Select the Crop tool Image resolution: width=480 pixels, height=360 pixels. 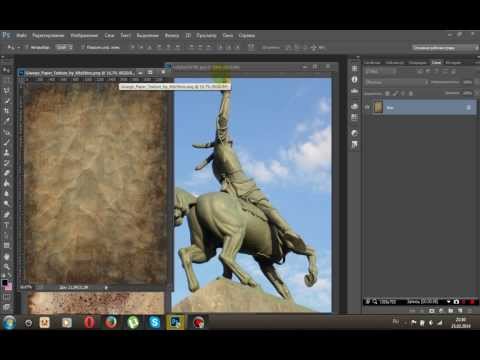tap(6, 111)
